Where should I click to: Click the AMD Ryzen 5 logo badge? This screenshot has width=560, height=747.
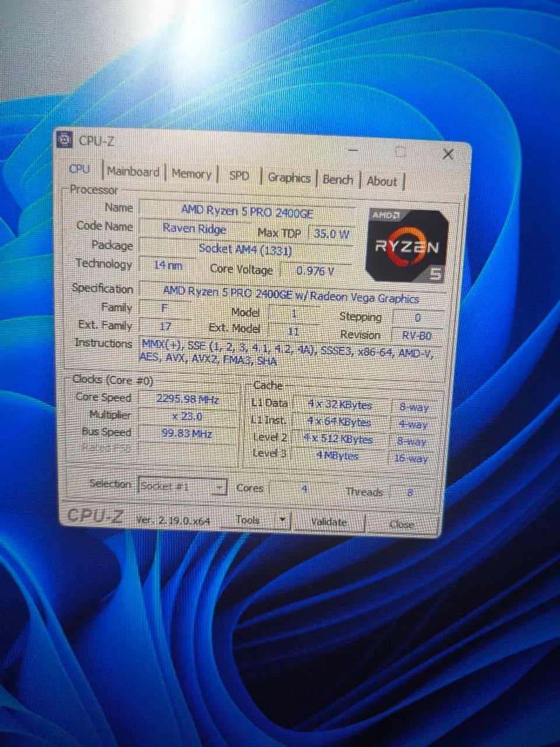(x=407, y=246)
